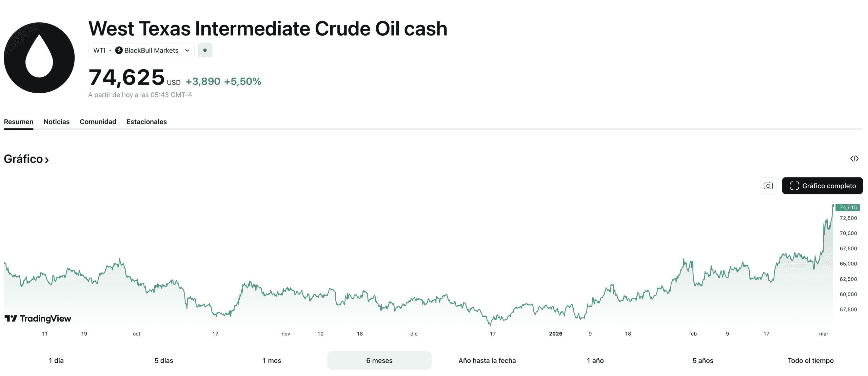The width and height of the screenshot is (868, 376).
Task: Select the 1 año time range
Action: 595,360
